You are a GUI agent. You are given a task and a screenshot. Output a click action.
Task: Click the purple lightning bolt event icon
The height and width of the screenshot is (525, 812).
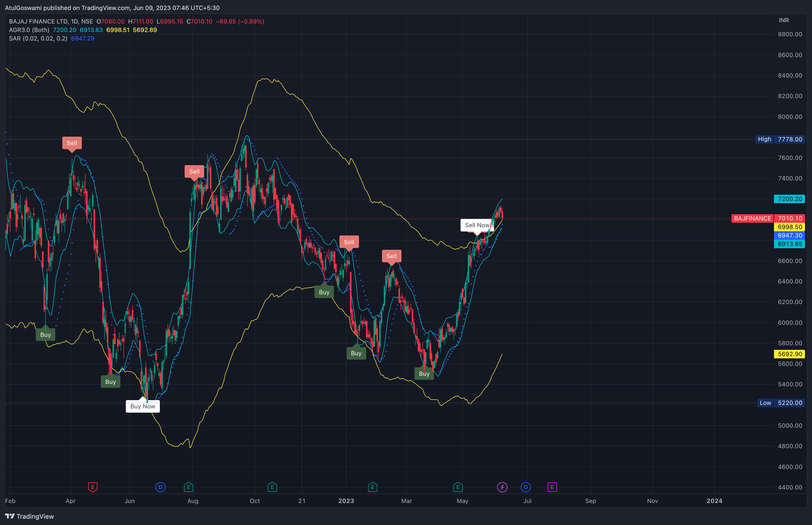(502, 487)
